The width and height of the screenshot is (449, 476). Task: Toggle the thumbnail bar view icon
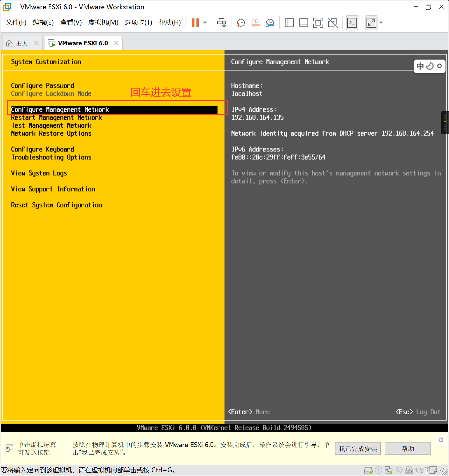(304, 22)
